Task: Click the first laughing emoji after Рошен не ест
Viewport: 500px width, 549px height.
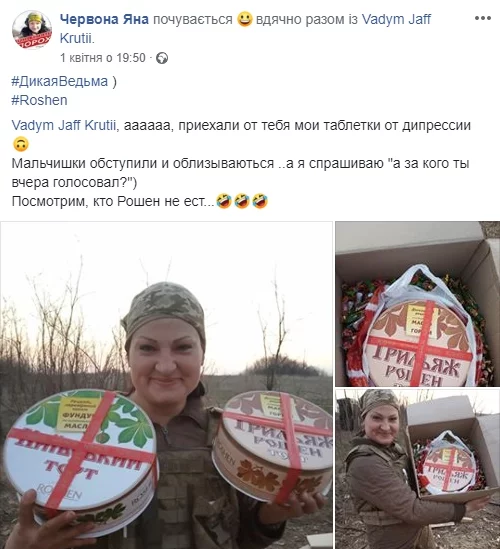Action: pyautogui.click(x=224, y=201)
